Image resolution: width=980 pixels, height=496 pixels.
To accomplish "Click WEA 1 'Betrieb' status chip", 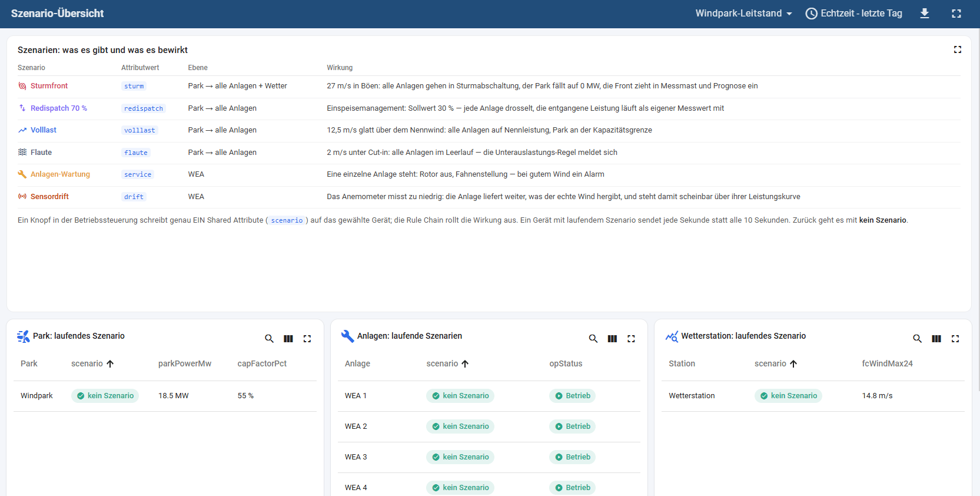I will point(572,396).
